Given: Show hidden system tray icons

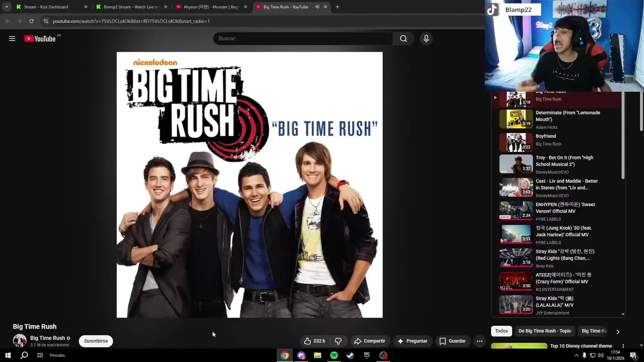Looking at the screenshot, I should [576, 355].
